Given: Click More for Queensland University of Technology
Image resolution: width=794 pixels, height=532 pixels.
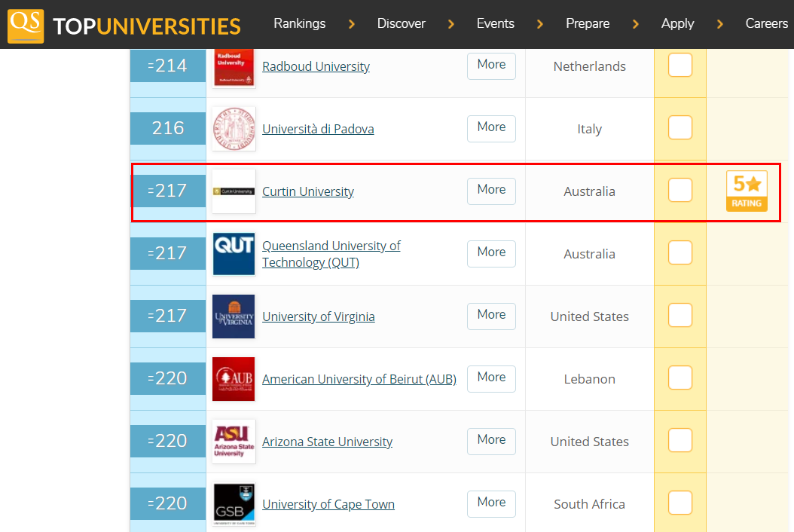Looking at the screenshot, I should (491, 253).
